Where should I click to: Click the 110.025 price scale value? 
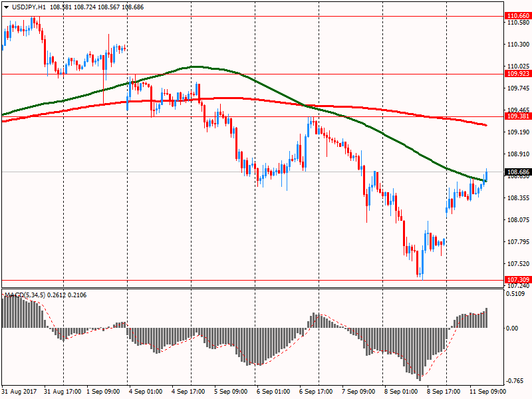[518, 66]
